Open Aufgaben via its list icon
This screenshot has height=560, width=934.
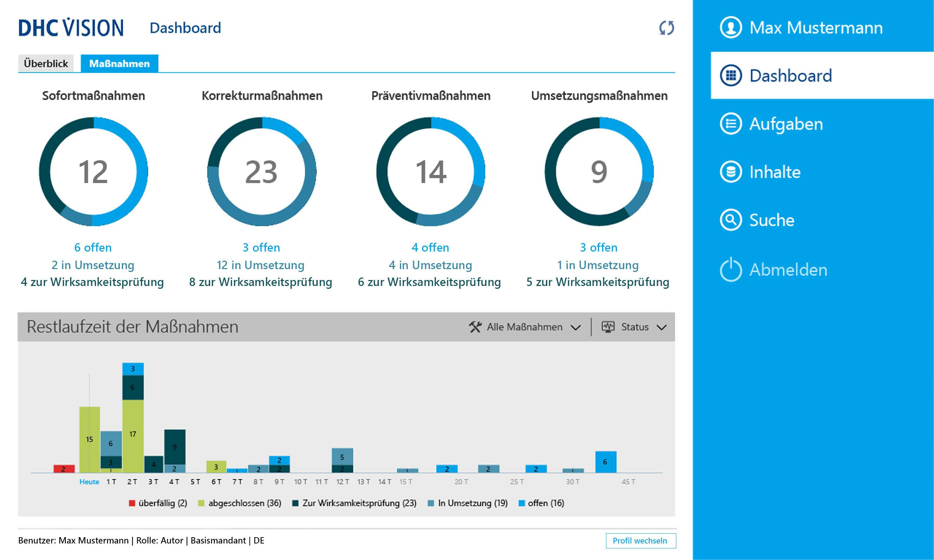tap(731, 124)
